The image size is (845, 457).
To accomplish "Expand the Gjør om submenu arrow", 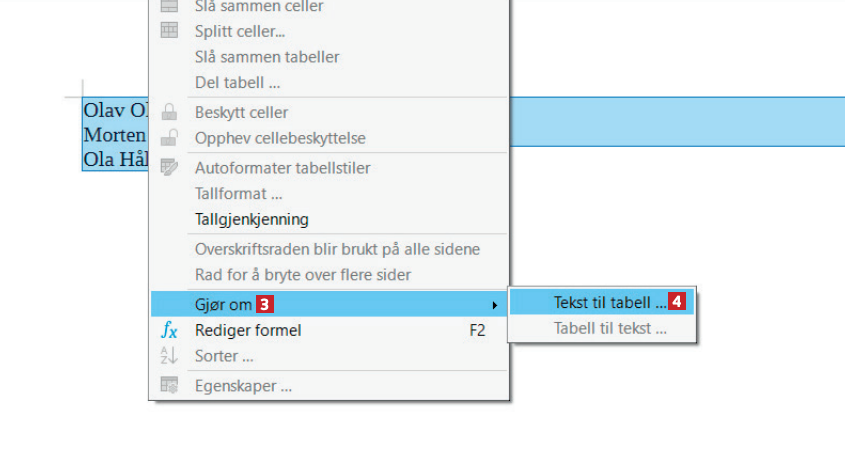I will pos(494,304).
